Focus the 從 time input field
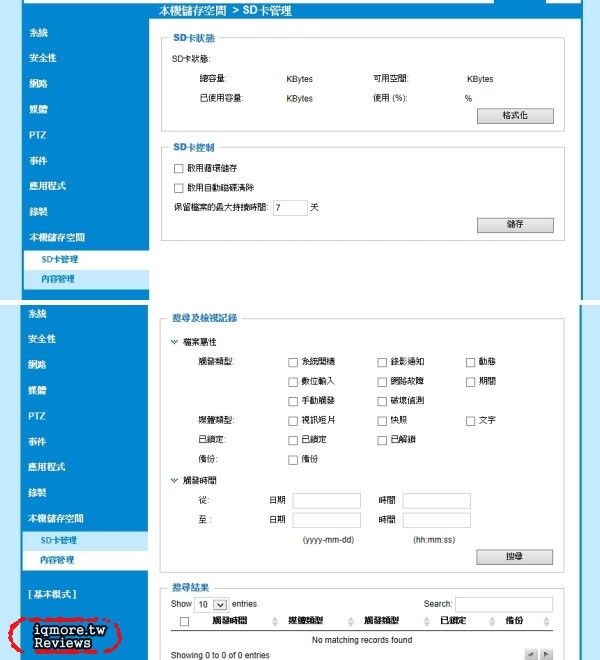Screen dimensions: 600x660 437,501
